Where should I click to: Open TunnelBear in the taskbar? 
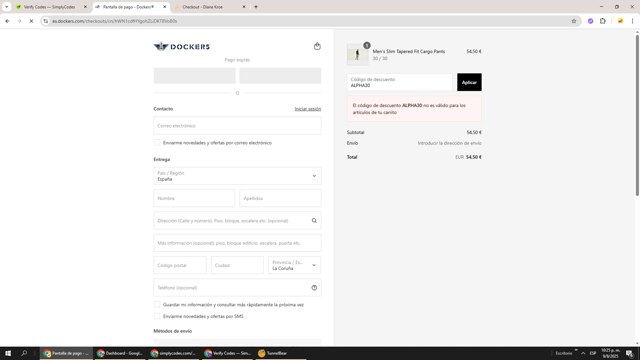point(280,353)
